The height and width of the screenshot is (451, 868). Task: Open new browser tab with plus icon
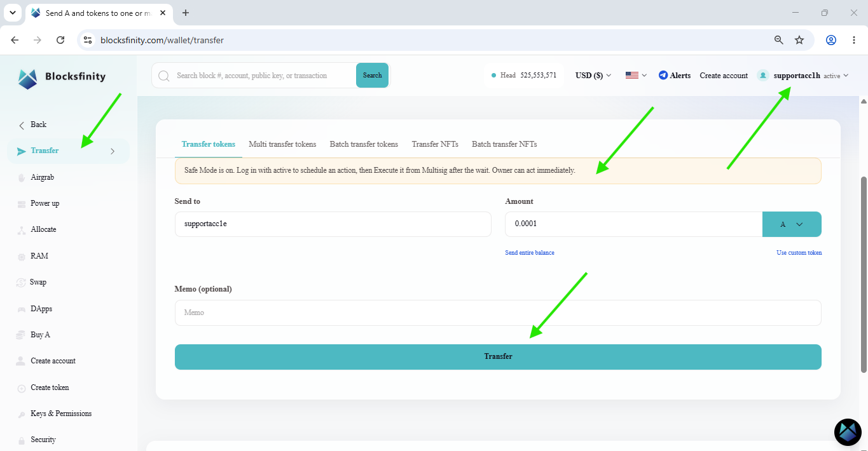(186, 13)
